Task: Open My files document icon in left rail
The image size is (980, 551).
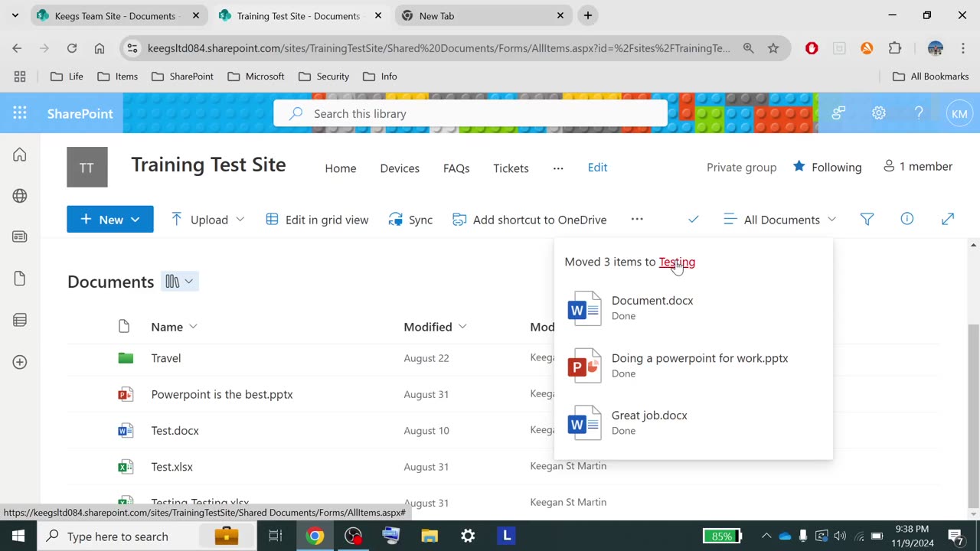Action: pyautogui.click(x=20, y=279)
